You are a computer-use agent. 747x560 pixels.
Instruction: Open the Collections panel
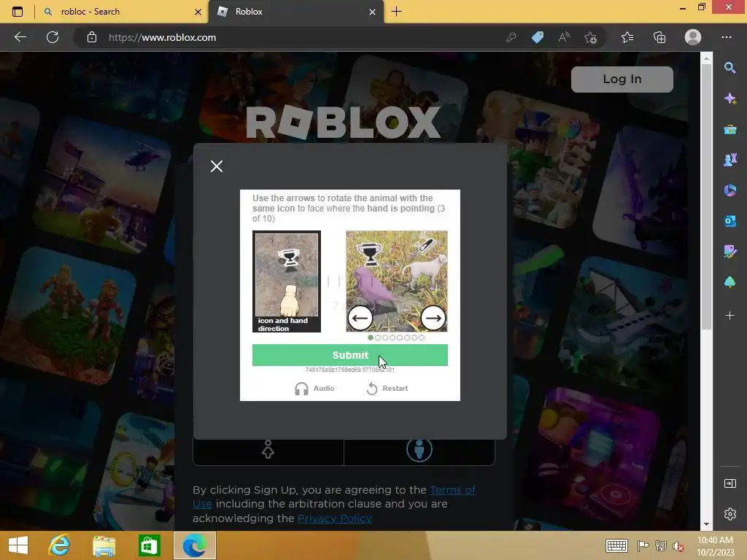[x=659, y=37]
